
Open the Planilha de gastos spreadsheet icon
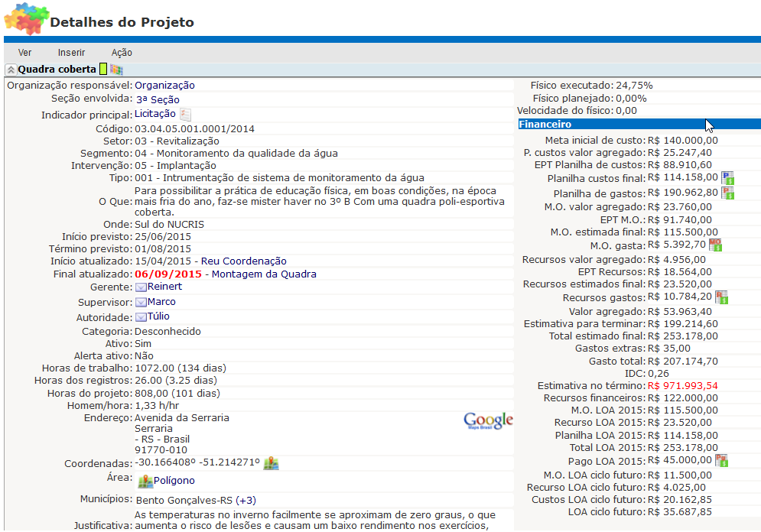pos(727,193)
